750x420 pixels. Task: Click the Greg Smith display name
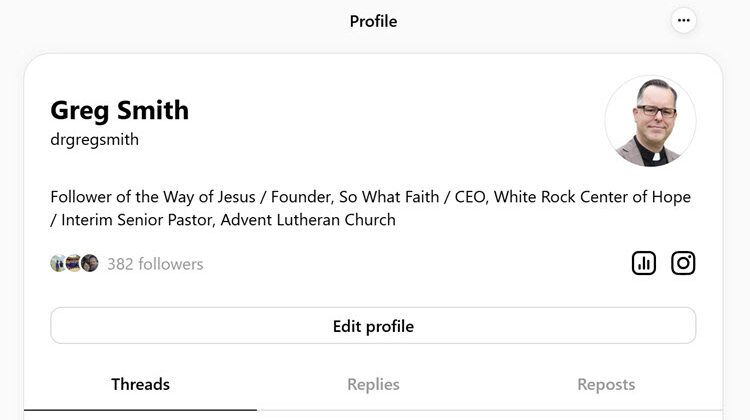point(119,110)
